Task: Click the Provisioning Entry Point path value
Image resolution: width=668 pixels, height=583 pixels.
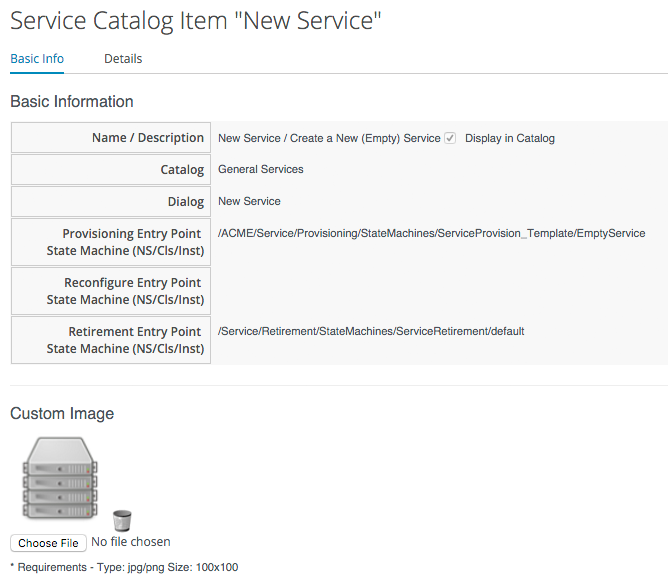Action: [x=431, y=233]
